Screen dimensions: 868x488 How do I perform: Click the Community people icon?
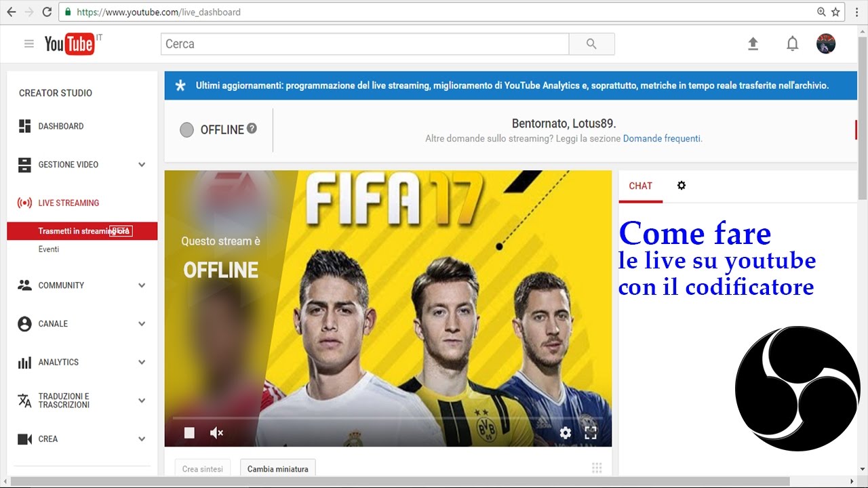click(24, 285)
